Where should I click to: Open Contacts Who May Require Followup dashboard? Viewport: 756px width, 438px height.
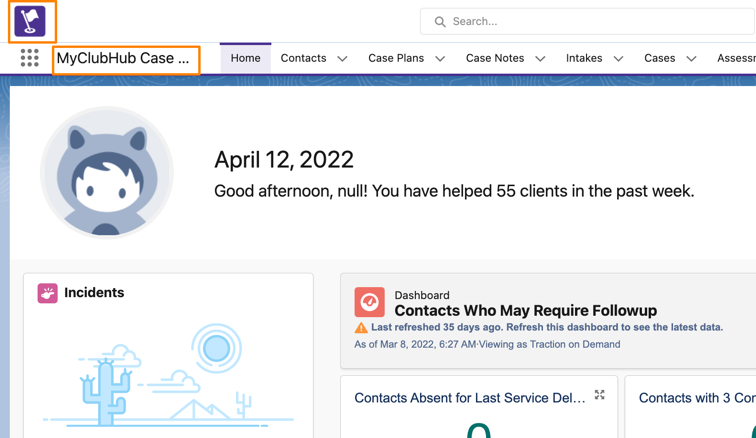tap(525, 311)
